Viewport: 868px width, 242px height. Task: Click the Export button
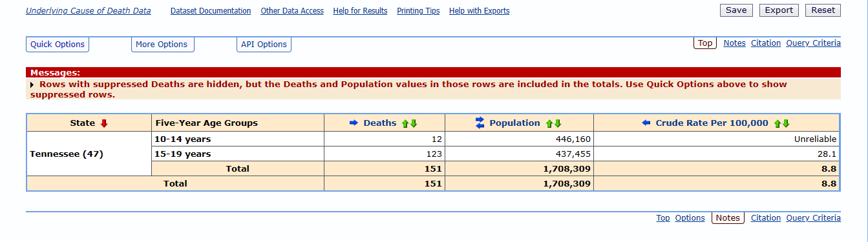coord(779,10)
